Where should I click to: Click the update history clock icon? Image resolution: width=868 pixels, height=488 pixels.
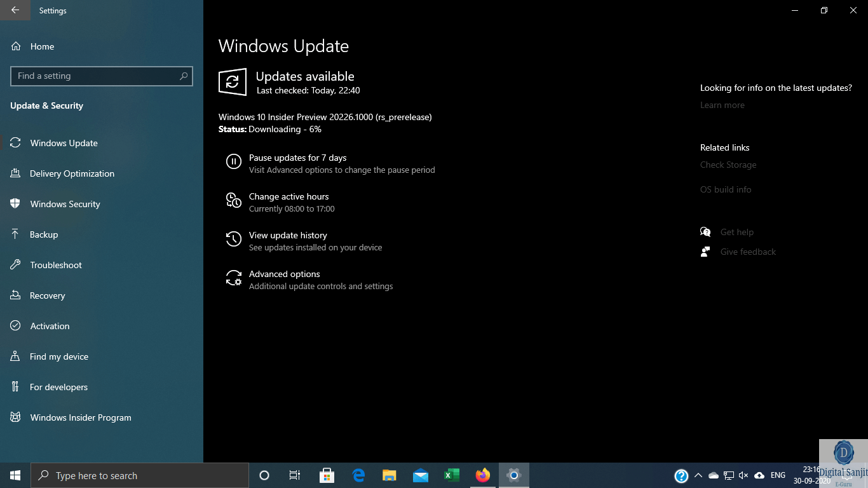click(234, 239)
